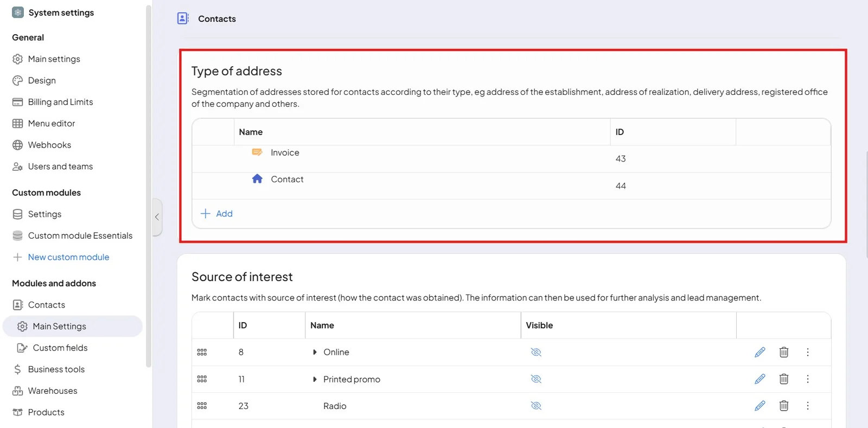Open the Products module settings
The height and width of the screenshot is (428, 868).
tap(46, 412)
